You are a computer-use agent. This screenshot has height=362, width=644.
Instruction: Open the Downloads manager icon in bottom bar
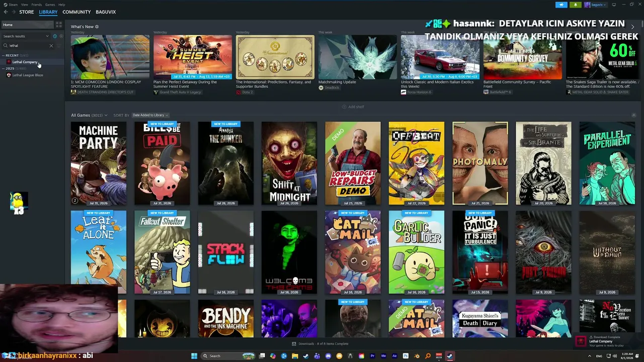[294, 344]
